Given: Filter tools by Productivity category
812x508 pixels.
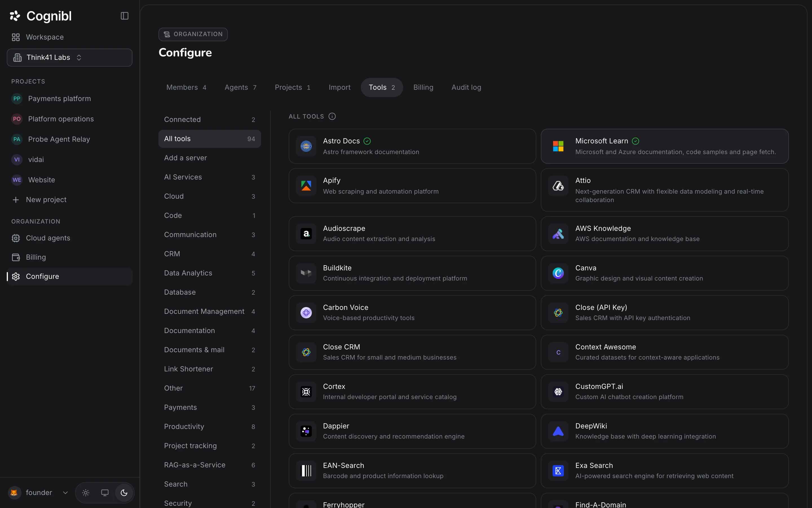Looking at the screenshot, I should tap(209, 427).
